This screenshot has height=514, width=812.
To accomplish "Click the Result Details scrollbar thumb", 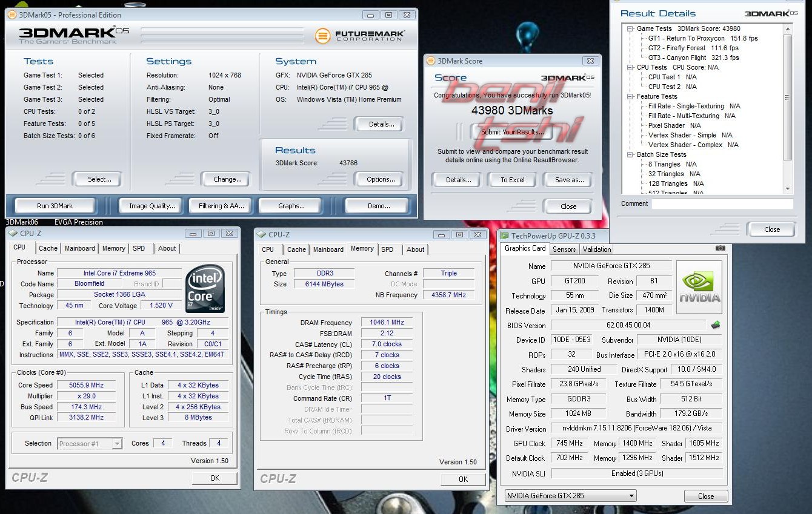I will click(788, 97).
